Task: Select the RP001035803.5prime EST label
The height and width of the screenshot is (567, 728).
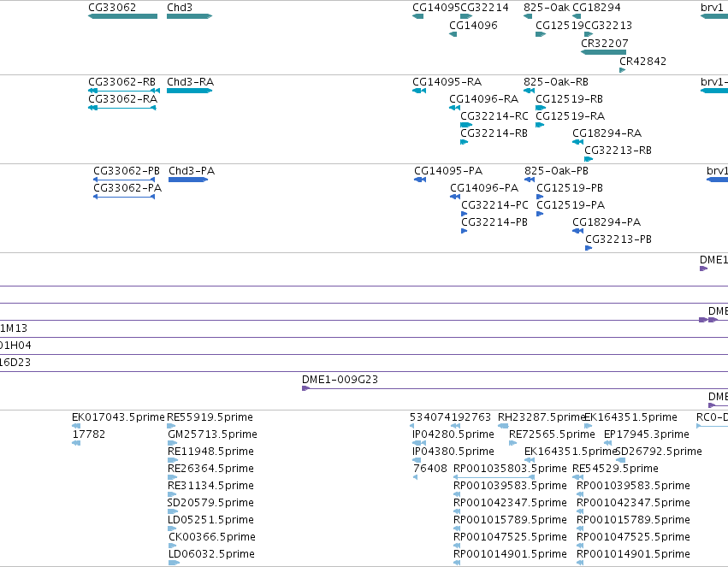Action: point(510,470)
